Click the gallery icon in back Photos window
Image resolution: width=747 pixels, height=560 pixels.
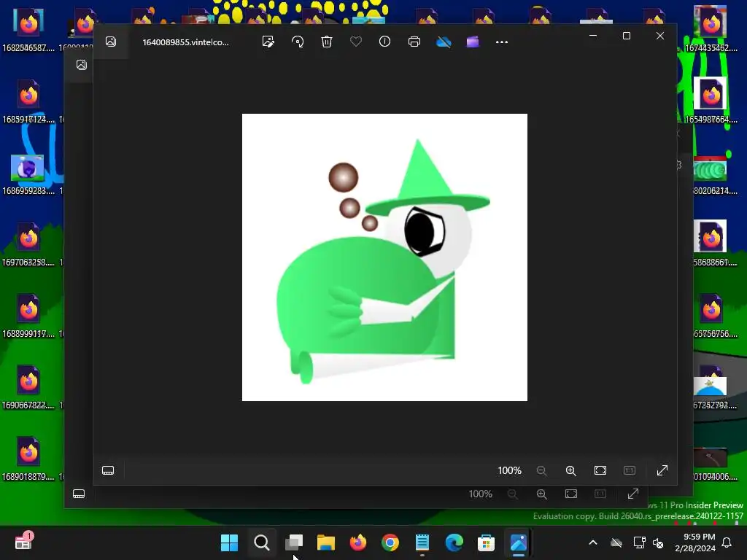(x=82, y=65)
